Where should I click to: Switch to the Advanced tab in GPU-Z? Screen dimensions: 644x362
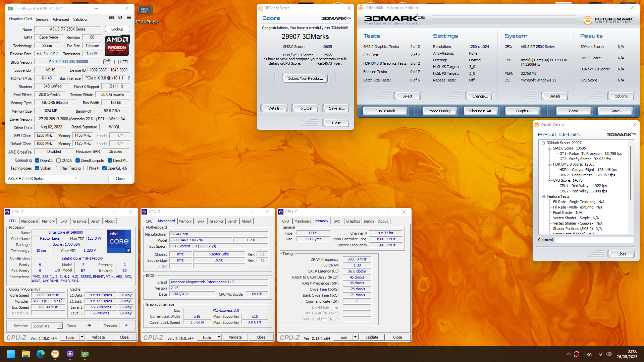point(61,19)
